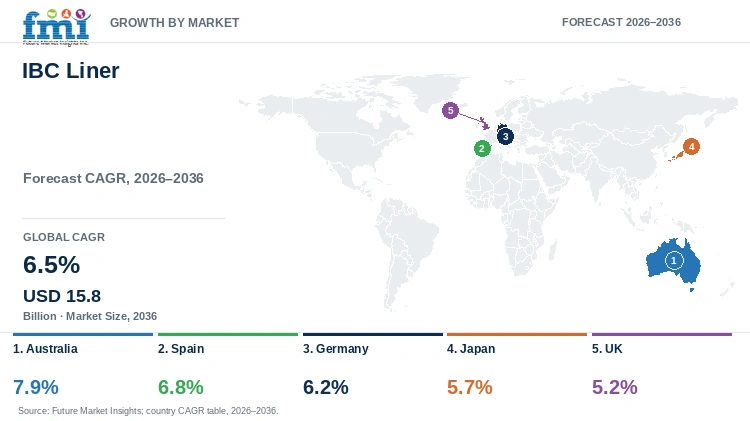Click the green color bar above Spain
The image size is (750, 421).
pyautogui.click(x=228, y=334)
